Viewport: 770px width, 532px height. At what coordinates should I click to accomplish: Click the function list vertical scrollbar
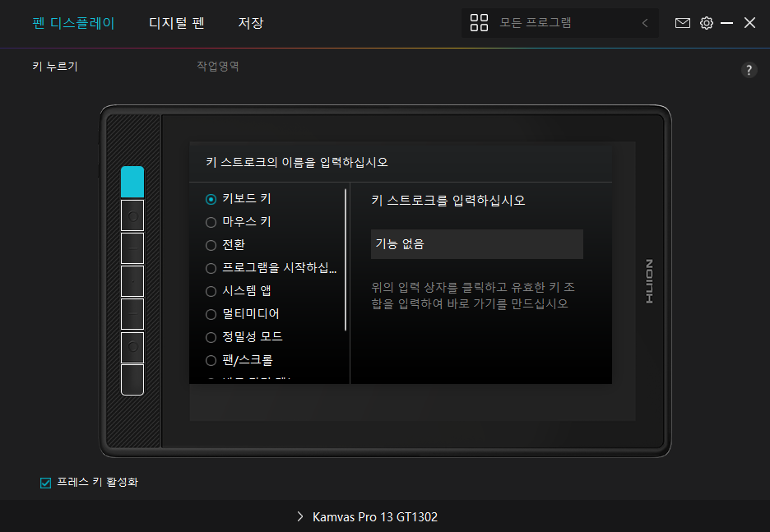(346, 259)
